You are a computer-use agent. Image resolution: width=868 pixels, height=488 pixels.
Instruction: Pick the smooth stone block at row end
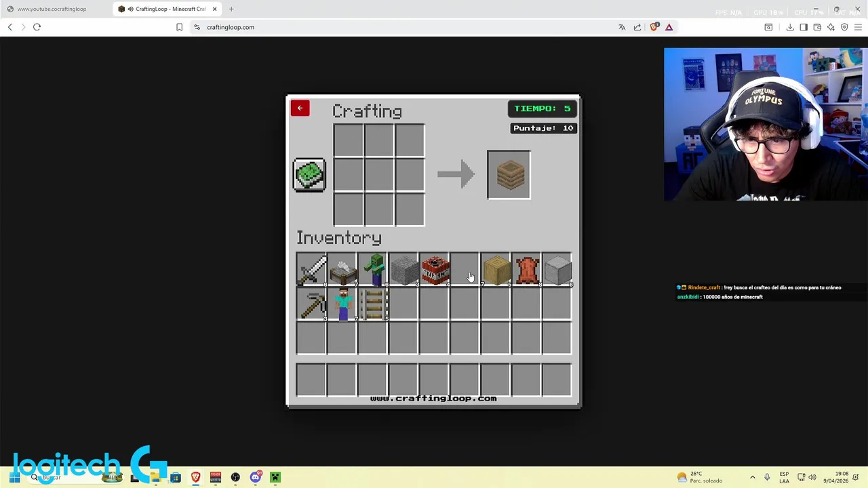557,269
